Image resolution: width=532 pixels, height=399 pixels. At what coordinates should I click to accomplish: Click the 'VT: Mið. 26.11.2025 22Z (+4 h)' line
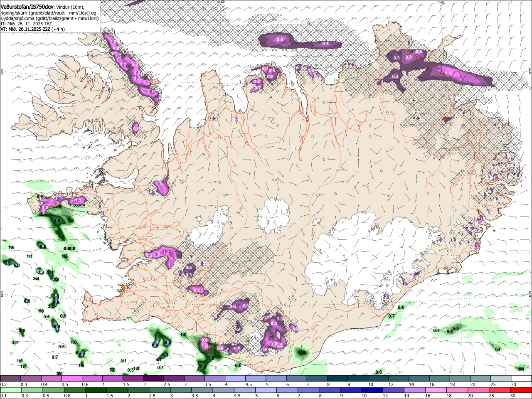[33, 29]
